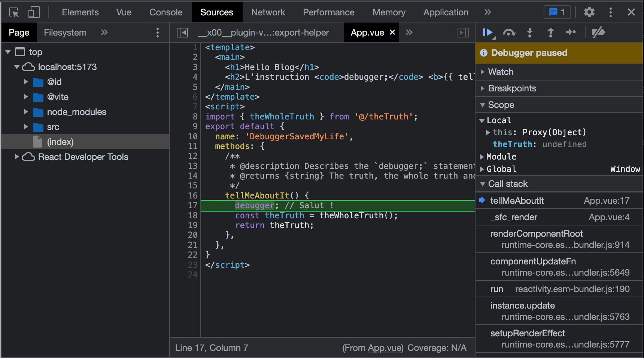Open DevTools settings with the gear icon
Viewport: 644px width, 358px height.
[589, 12]
